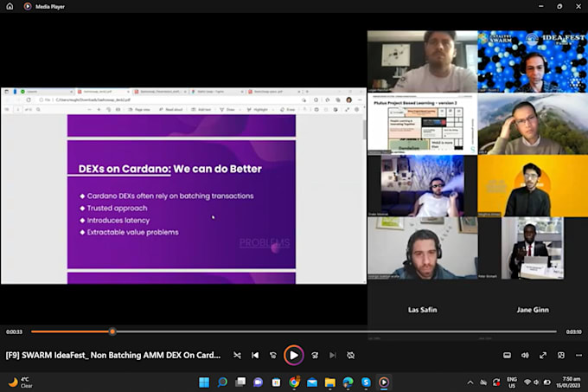
Task: Click the sync status tray icon with red badge
Action: [496, 382]
